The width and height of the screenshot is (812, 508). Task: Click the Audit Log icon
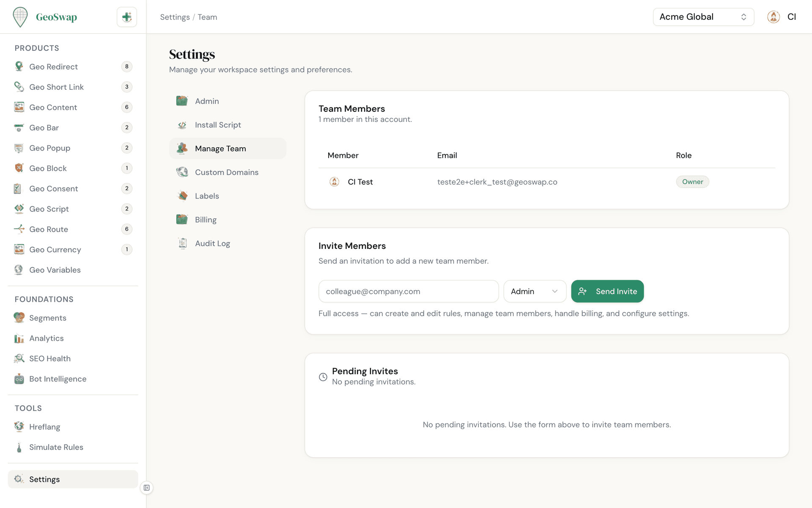[x=182, y=243]
